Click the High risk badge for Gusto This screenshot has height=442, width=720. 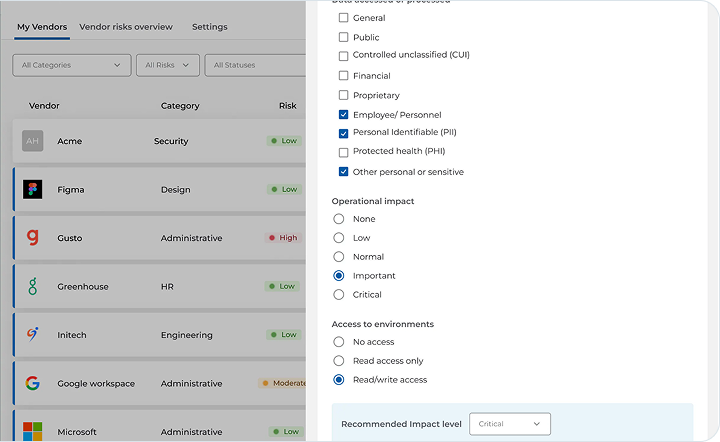(x=283, y=238)
